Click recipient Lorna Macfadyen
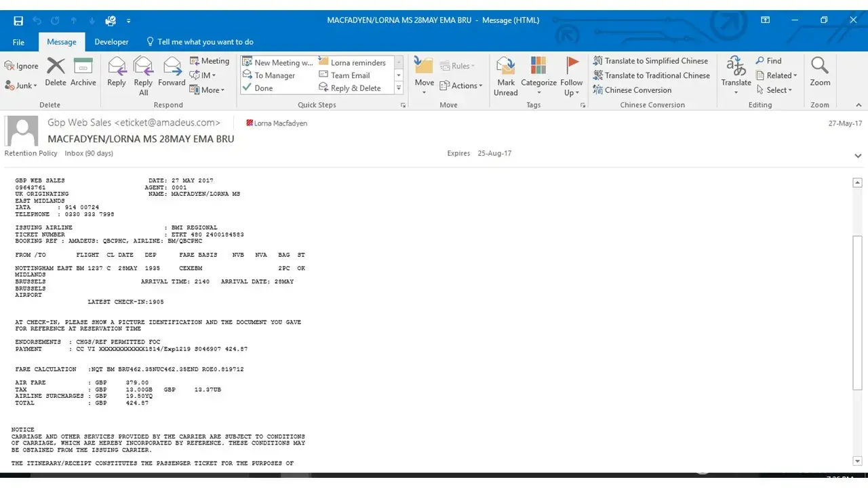The width and height of the screenshot is (868, 488). tap(276, 123)
